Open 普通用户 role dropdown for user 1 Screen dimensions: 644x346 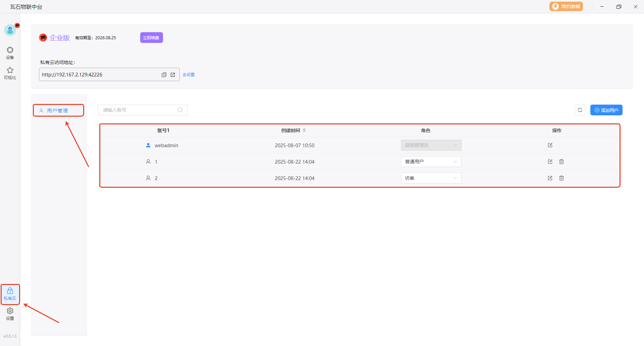431,162
